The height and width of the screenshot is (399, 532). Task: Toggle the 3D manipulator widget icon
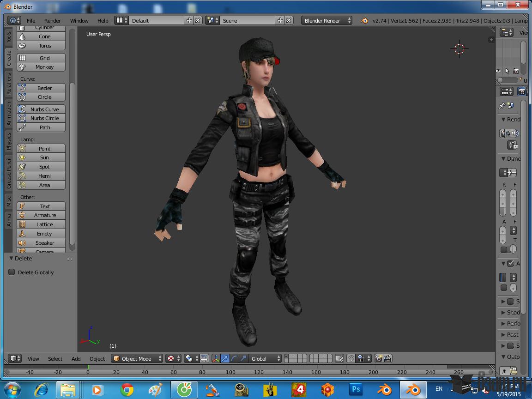[216, 359]
